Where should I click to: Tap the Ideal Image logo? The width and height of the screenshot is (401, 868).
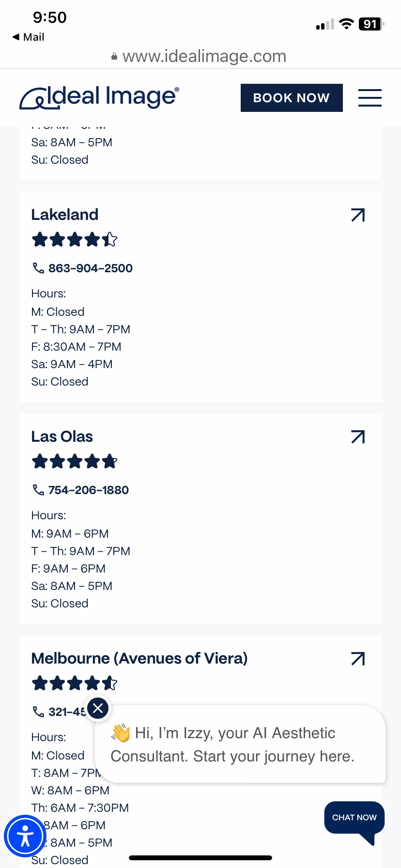coord(99,97)
